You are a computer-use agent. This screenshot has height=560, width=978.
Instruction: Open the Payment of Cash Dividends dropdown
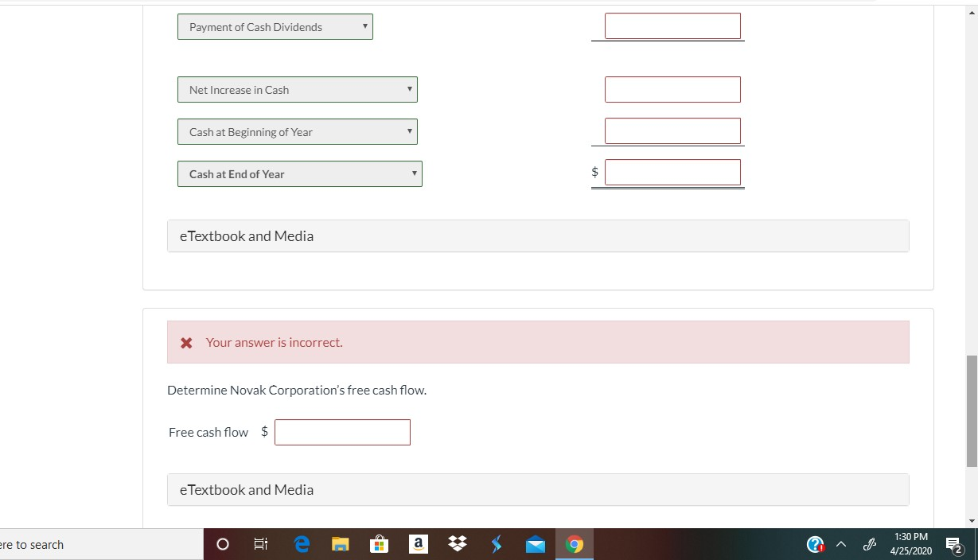[275, 27]
